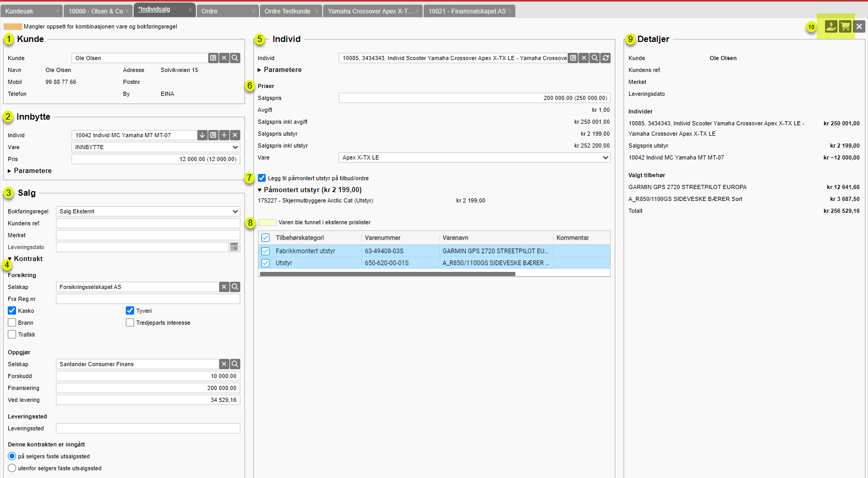Uncheck the Tyveri insurance checkbox
The image size is (868, 478).
point(130,311)
